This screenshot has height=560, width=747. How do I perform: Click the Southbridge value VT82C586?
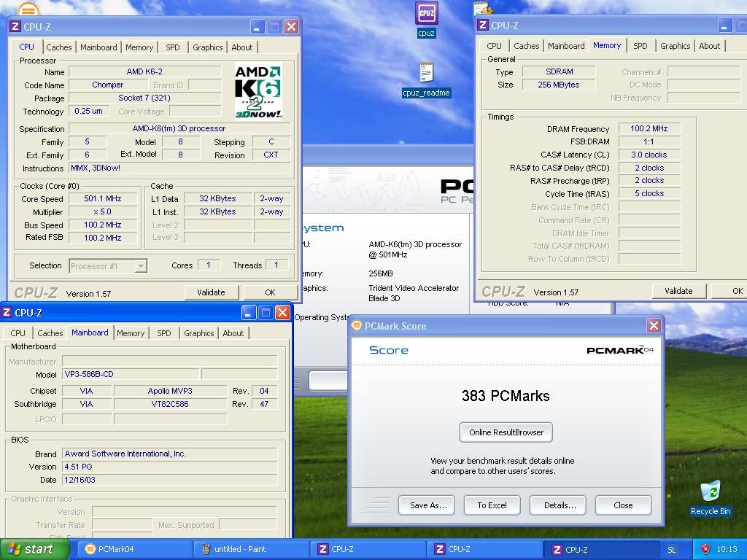click(170, 404)
